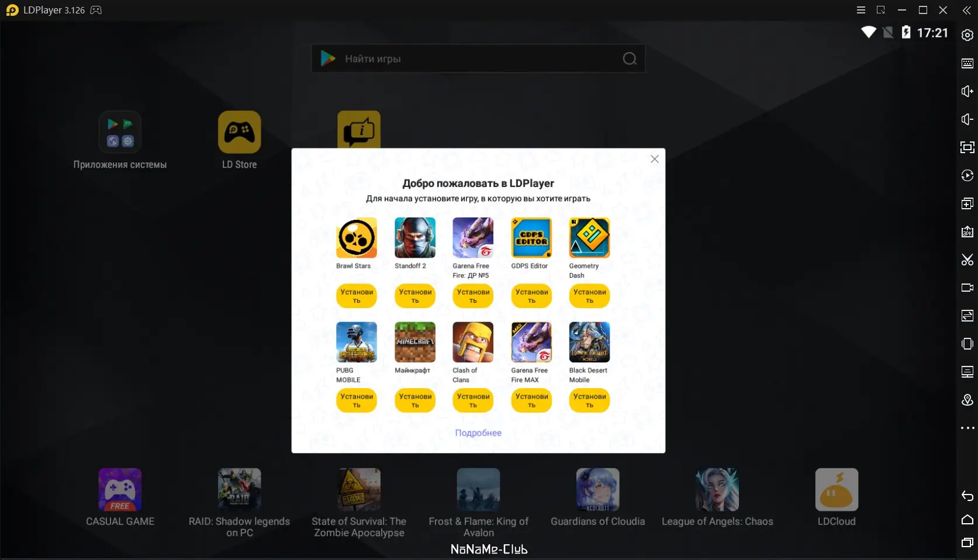Install Black Desert Mobile
Screen dimensions: 978x560
point(589,400)
